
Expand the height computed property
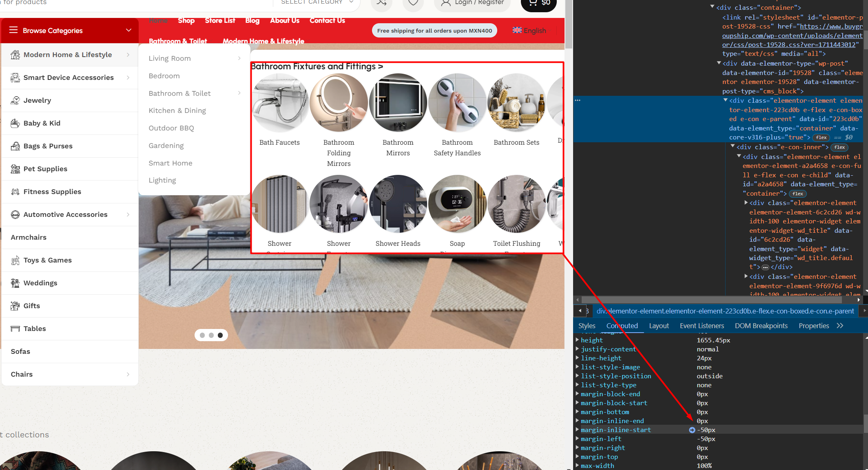pyautogui.click(x=577, y=340)
